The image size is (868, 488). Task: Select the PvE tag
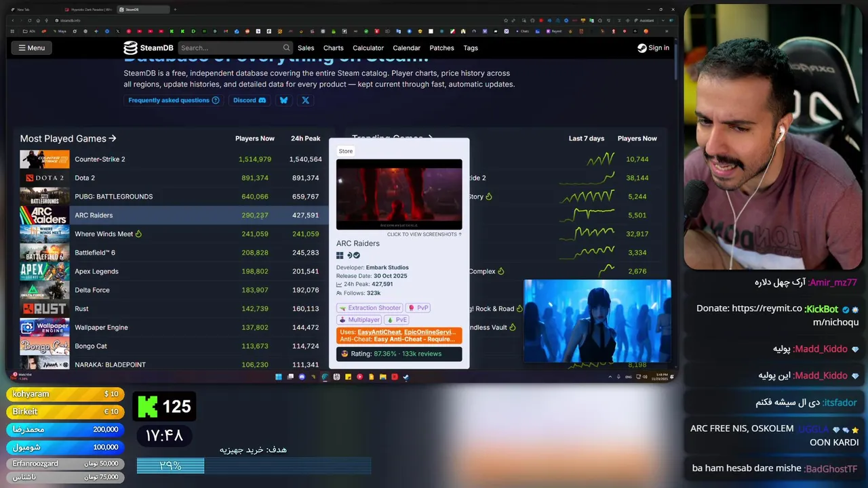[397, 320]
